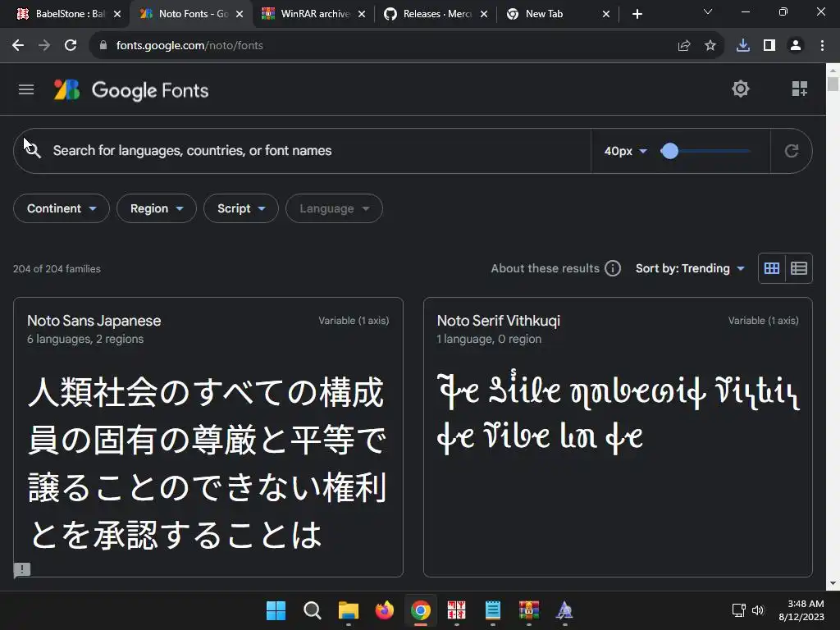Image resolution: width=840 pixels, height=630 pixels.
Task: Click the reset preview refresh icon
Action: (x=792, y=151)
